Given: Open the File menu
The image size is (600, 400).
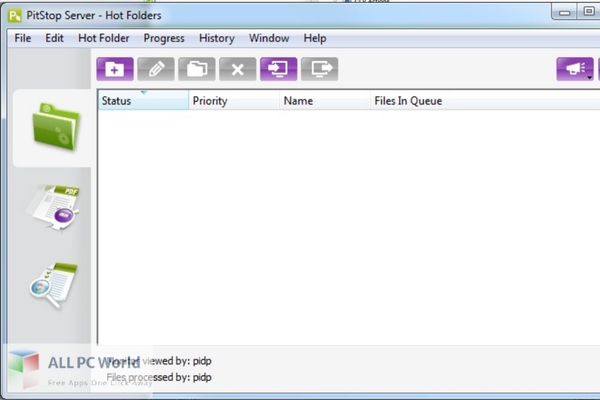Looking at the screenshot, I should click(x=23, y=38).
